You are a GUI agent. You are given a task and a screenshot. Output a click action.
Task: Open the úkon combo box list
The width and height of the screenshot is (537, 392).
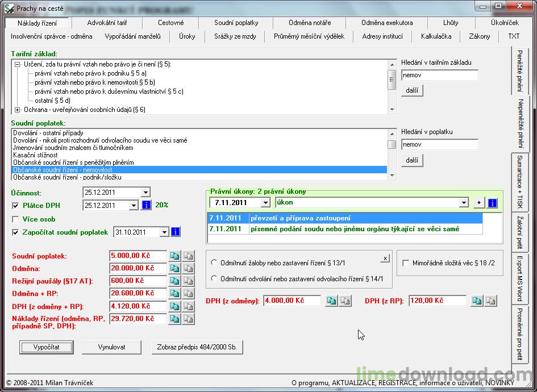[464, 203]
